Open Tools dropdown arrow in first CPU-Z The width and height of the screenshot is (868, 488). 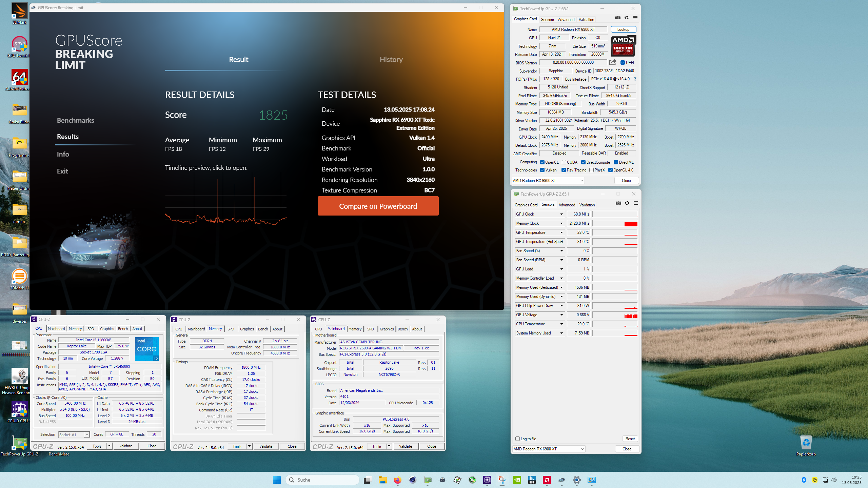[110, 446]
